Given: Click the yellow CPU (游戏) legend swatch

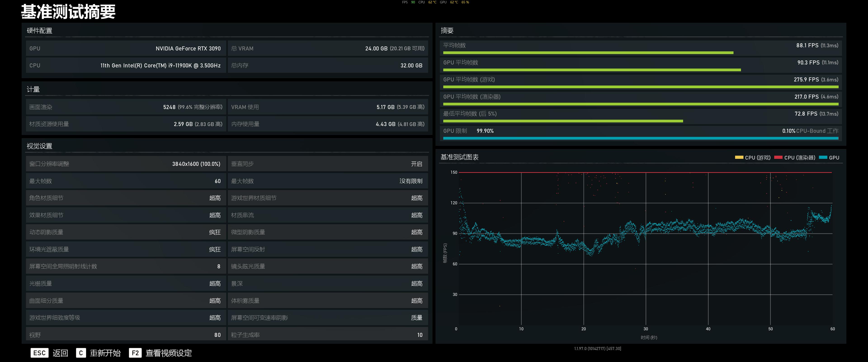Looking at the screenshot, I should [739, 157].
